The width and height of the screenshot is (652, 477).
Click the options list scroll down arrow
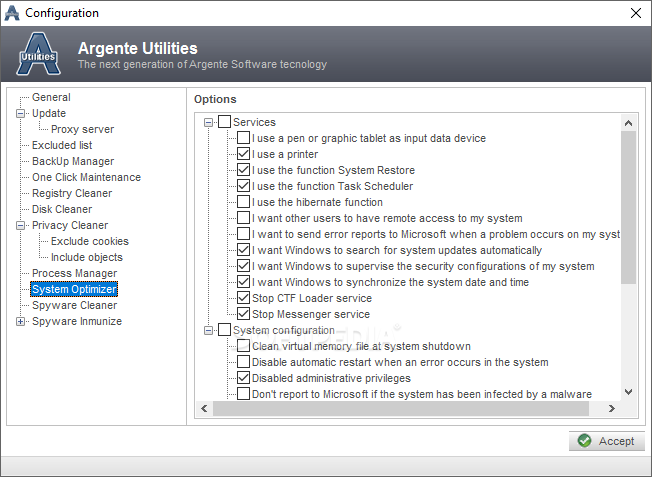628,392
